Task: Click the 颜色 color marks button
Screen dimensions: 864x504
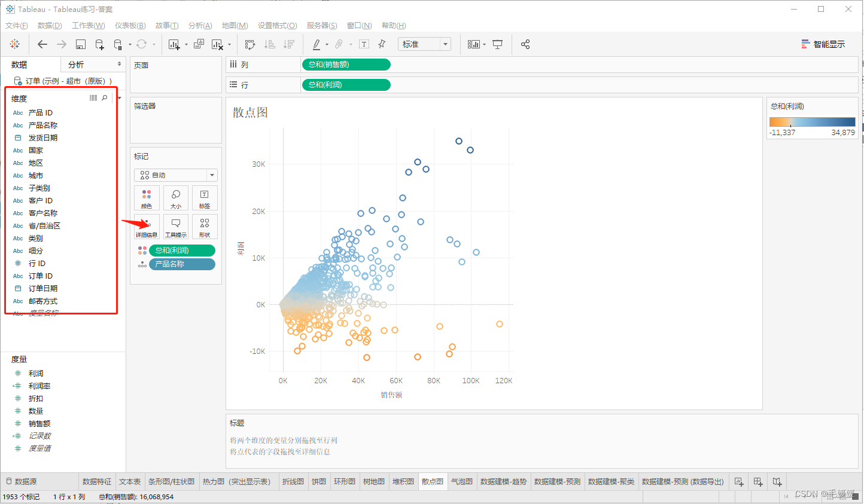Action: tap(147, 198)
